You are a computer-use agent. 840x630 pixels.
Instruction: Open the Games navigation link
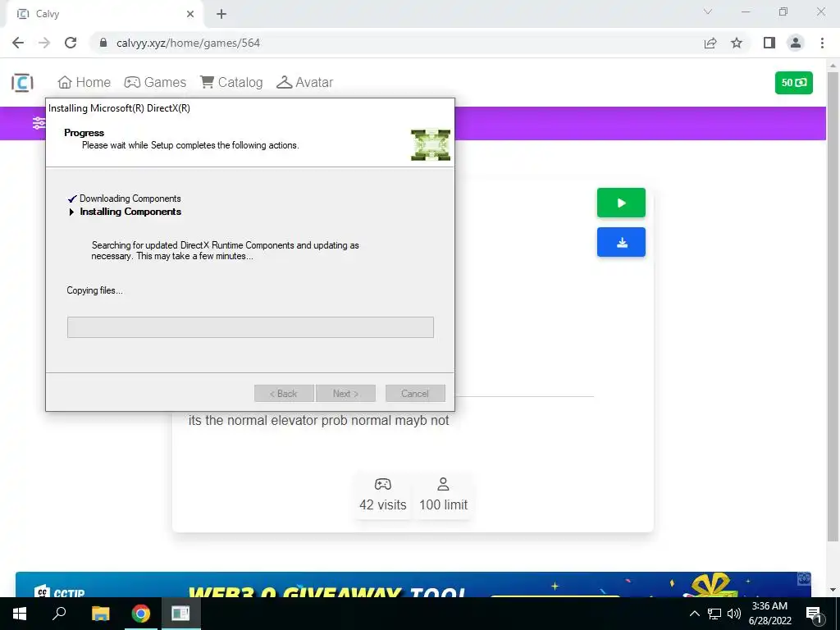pos(155,83)
